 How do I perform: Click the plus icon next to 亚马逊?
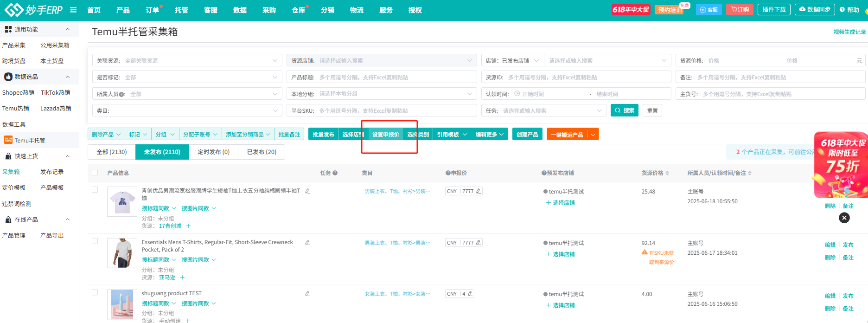click(182, 278)
